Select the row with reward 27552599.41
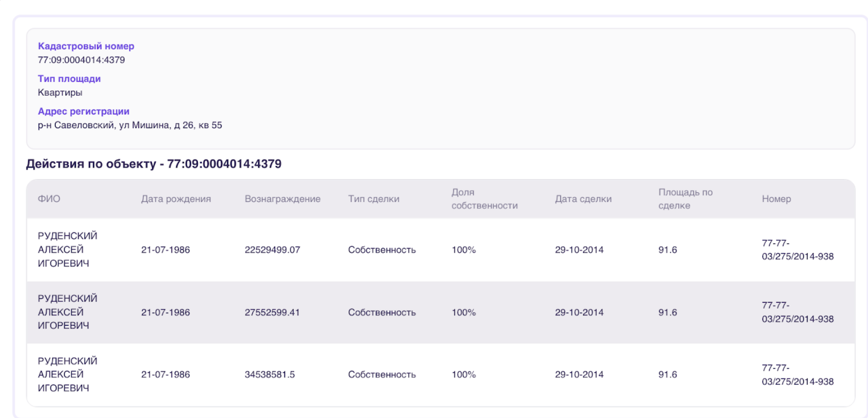Screen dimensions: 868x418 (x=441, y=312)
